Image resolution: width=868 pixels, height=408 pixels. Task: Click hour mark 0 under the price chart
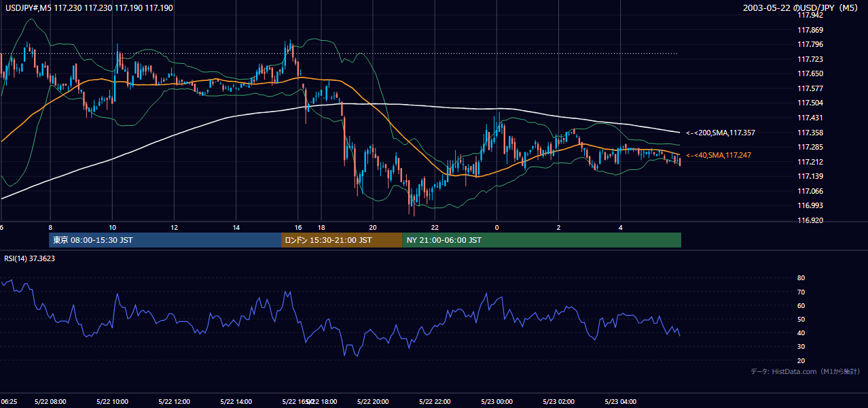point(496,227)
